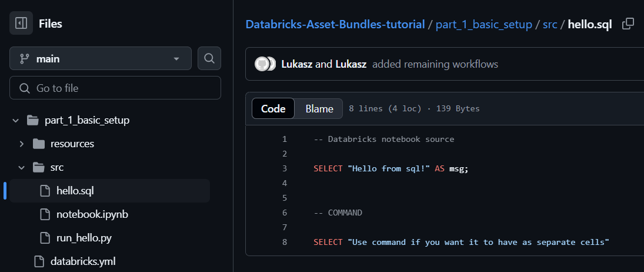Screen dimensions: 644x272
Task: Click the 'Use command if you want' string
Action: (x=478, y=242)
